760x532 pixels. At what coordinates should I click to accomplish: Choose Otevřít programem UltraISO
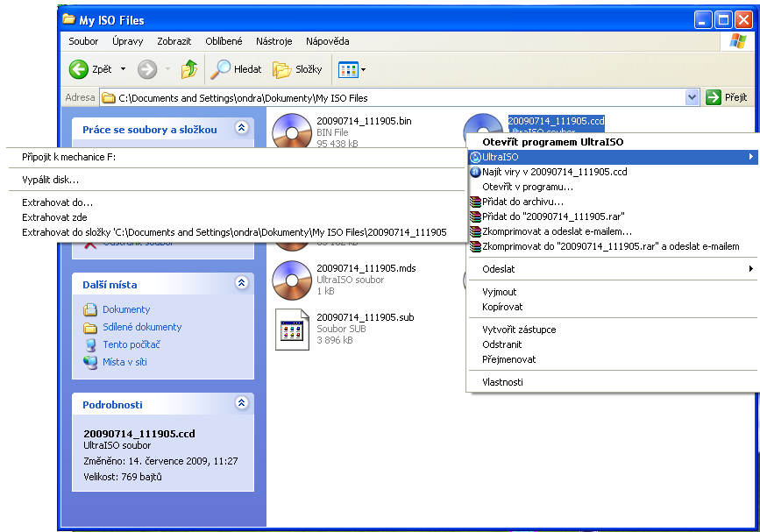point(613,142)
